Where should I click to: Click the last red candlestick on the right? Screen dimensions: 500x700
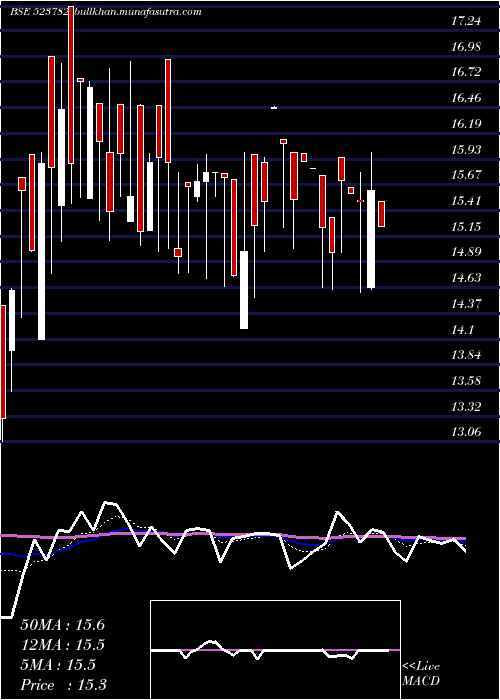[x=381, y=214]
